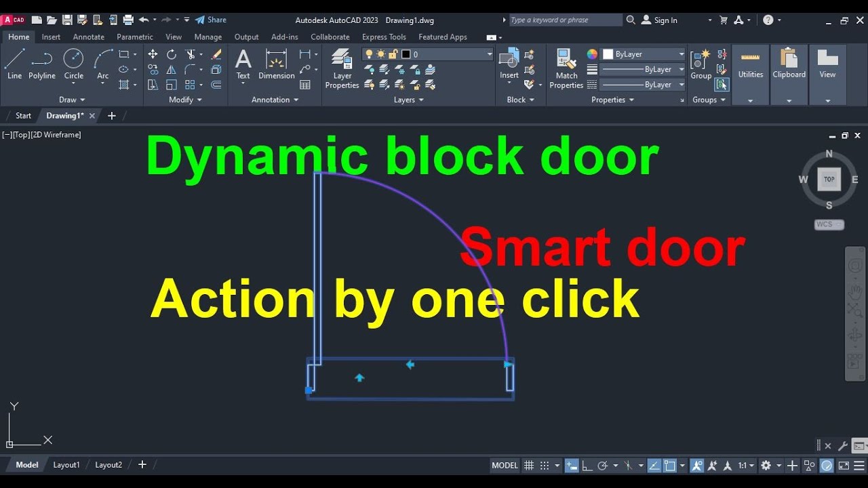Click the Text tool
Image resolution: width=868 pixels, height=488 pixels.
point(243,65)
